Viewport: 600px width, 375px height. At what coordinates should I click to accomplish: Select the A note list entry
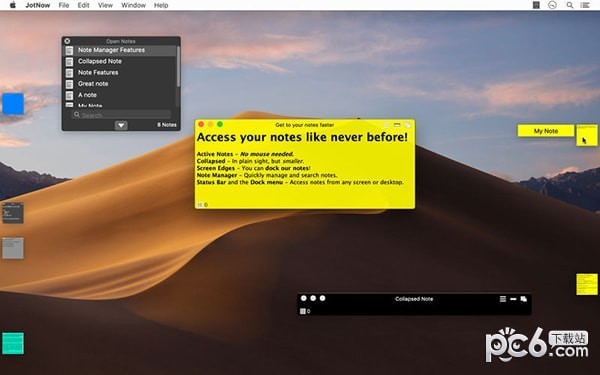[x=119, y=95]
